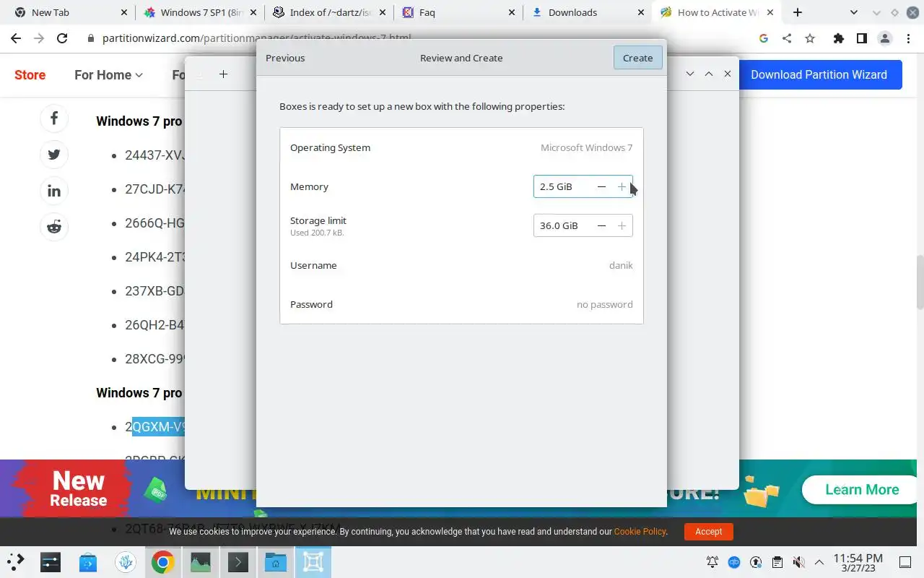Viewport: 924px width, 578px height.
Task: Decrease Storage limit with the minus stepper
Action: click(601, 225)
